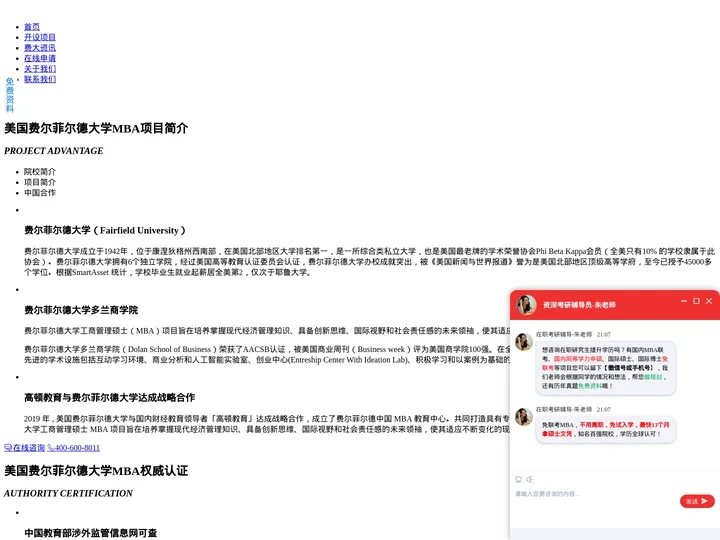Minimize the chat widget window

tap(684, 301)
